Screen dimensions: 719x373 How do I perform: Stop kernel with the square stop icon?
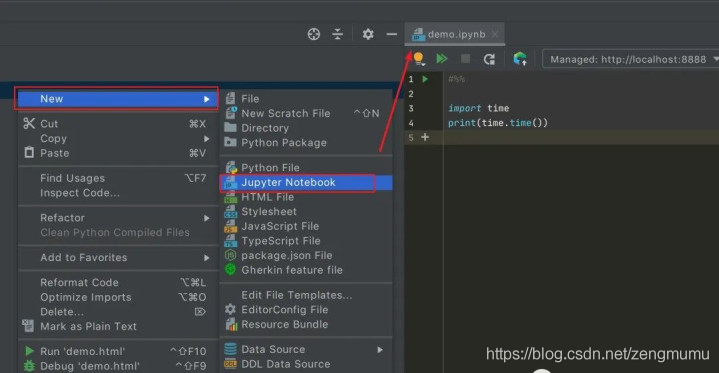[x=465, y=59]
